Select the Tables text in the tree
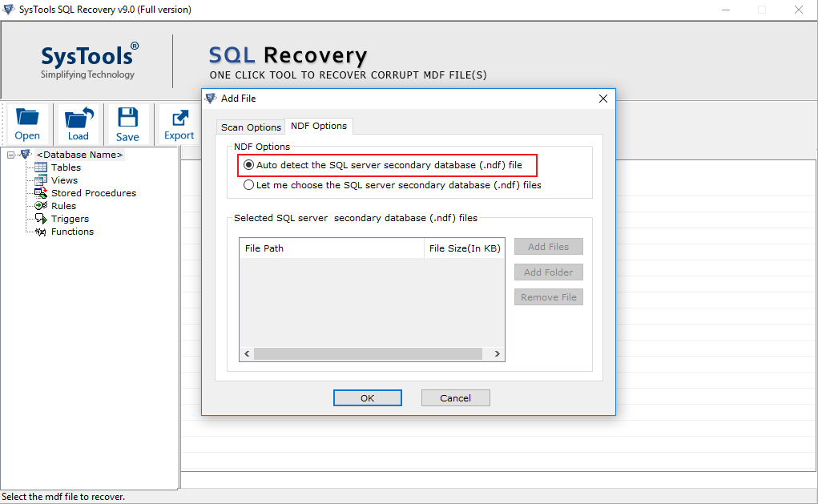The height and width of the screenshot is (504, 818). click(66, 167)
